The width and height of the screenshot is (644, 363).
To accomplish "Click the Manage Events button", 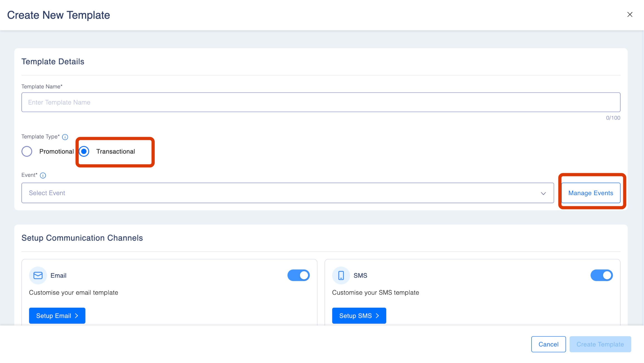I will click(x=591, y=193).
